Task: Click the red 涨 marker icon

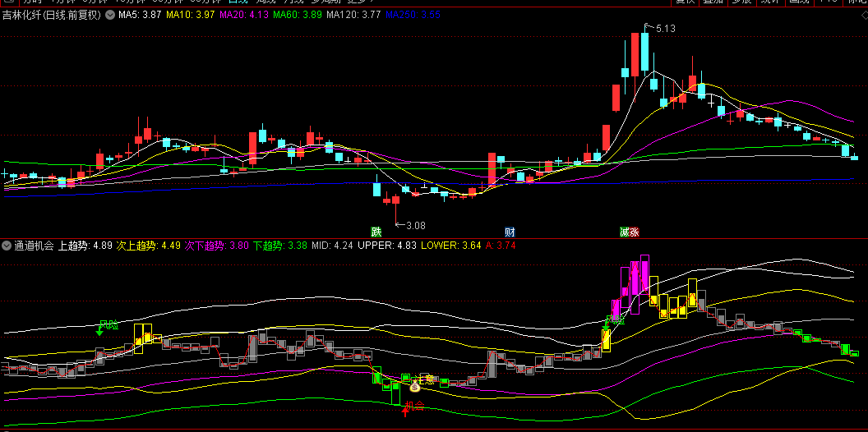Action: click(x=635, y=232)
